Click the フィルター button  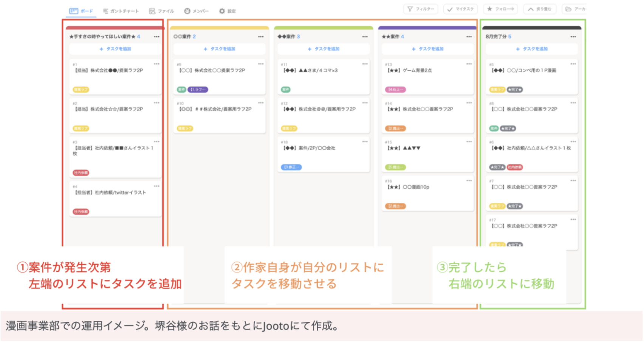point(421,9)
